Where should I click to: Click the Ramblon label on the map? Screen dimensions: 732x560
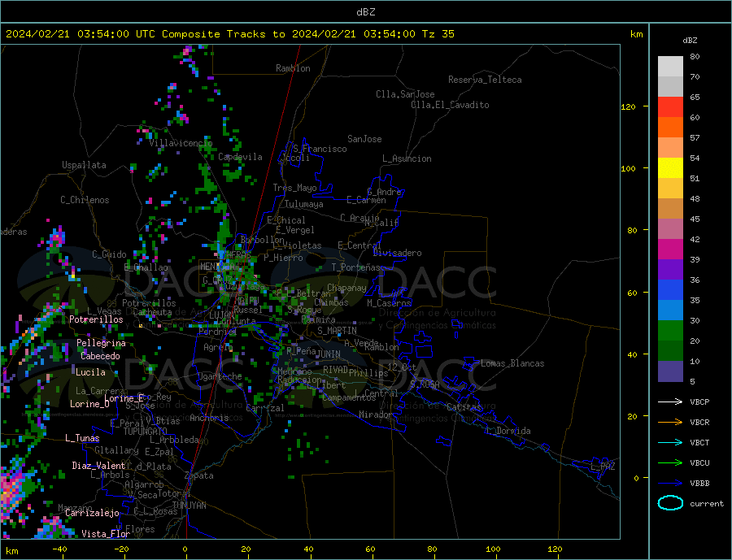click(293, 68)
